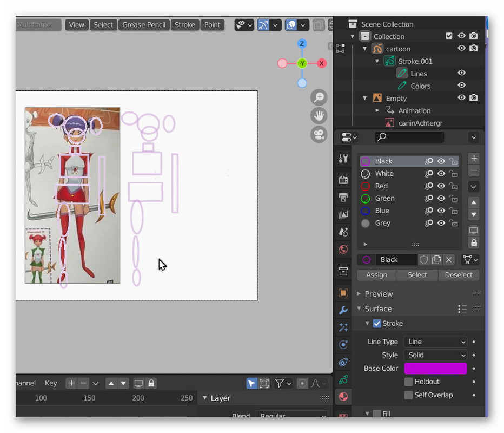
Task: Open the View menu
Action: (x=76, y=25)
